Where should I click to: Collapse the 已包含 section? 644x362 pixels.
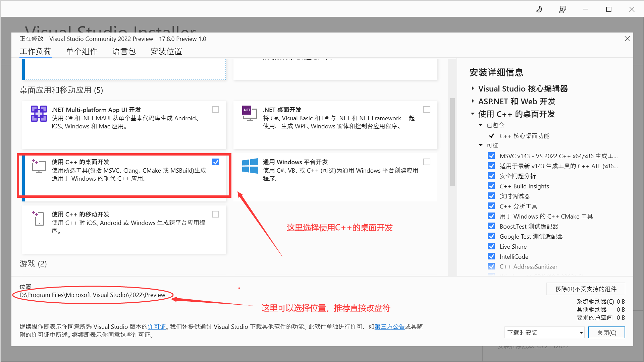[x=481, y=125]
